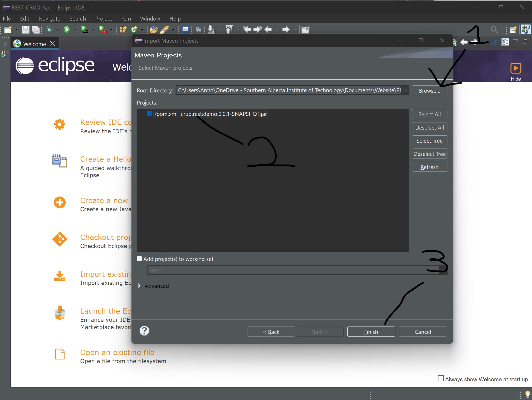Toggle Skip All Breakpoints icon
The width and height of the screenshot is (532, 400).
coord(198,30)
